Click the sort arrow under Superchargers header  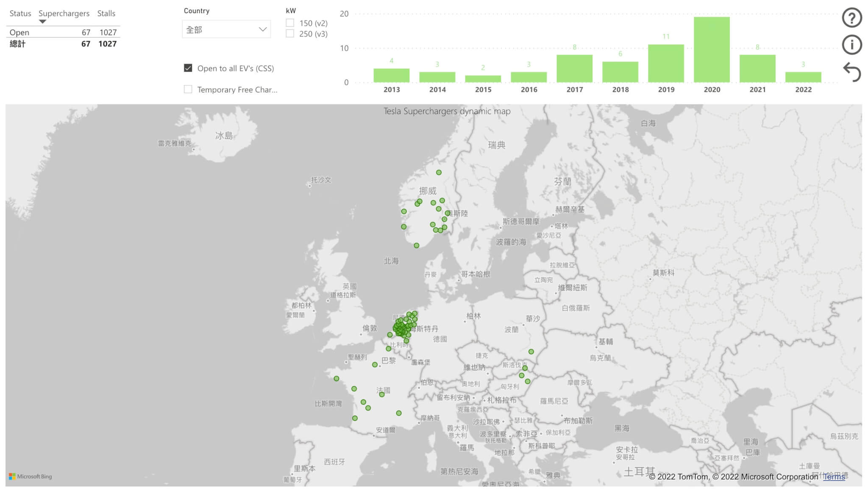pyautogui.click(x=42, y=22)
